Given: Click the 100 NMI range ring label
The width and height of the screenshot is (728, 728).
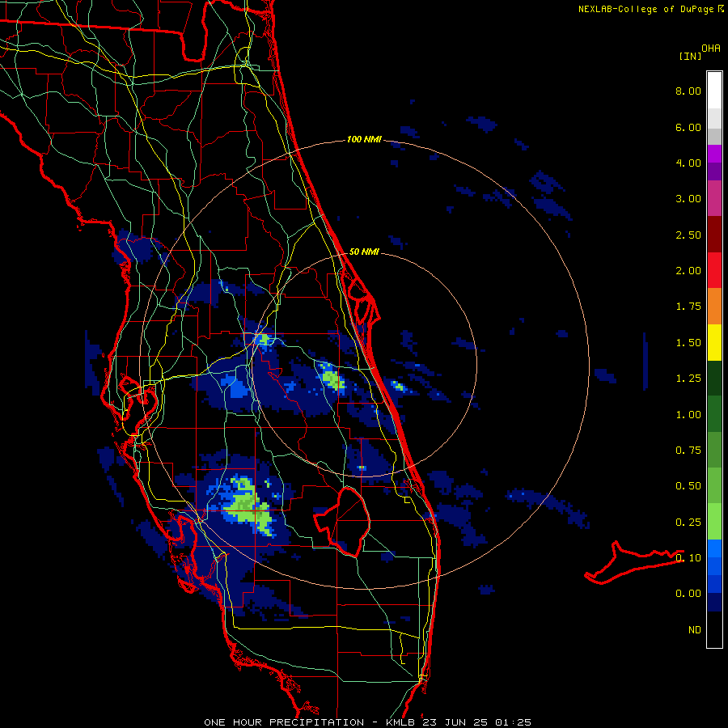Looking at the screenshot, I should (x=364, y=139).
